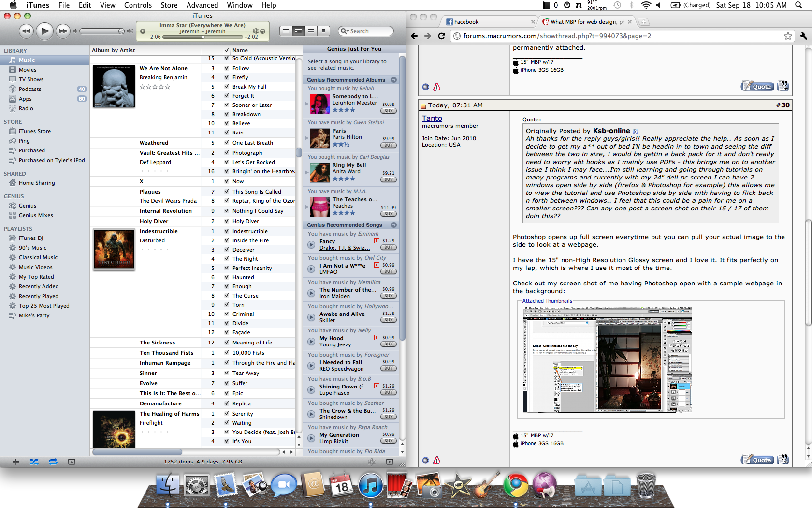Open the Store menu
The image size is (812, 508).
tap(169, 5)
